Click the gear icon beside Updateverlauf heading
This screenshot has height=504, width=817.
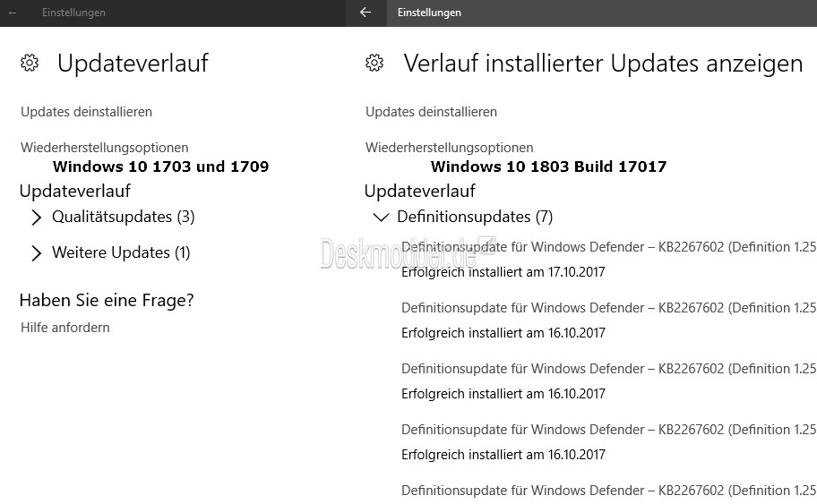click(30, 63)
